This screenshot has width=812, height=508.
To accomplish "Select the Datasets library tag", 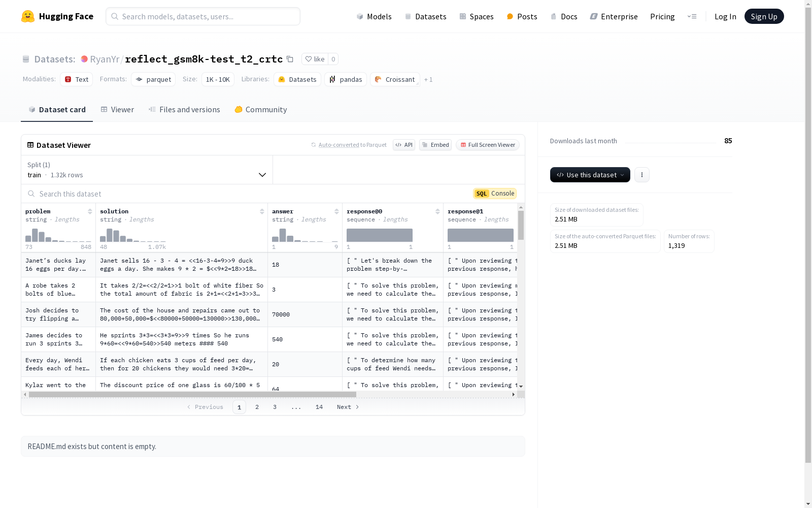I will [297, 79].
